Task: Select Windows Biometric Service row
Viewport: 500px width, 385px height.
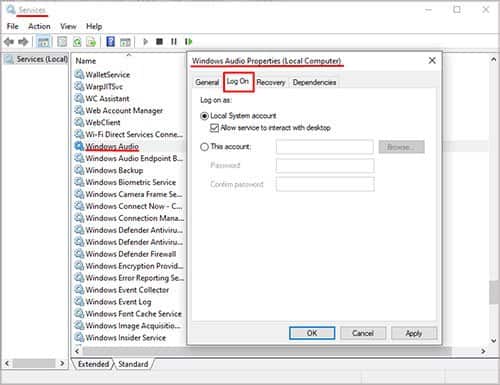Action: point(129,182)
